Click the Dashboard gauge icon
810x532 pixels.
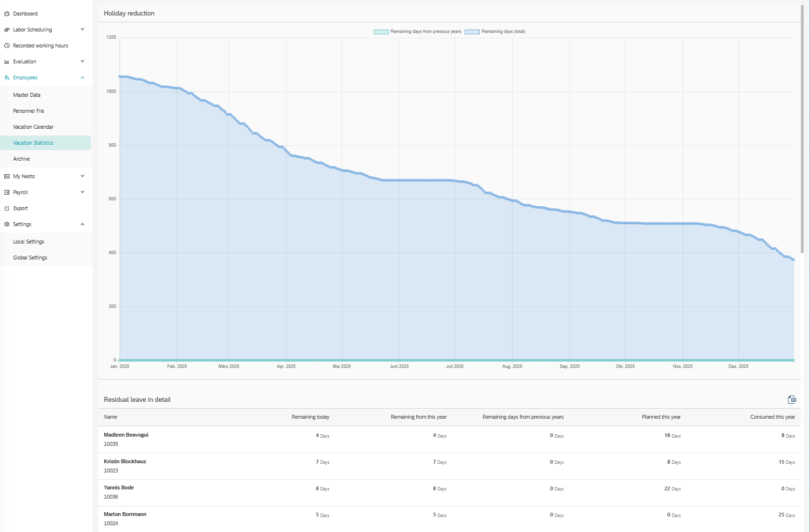pos(7,14)
